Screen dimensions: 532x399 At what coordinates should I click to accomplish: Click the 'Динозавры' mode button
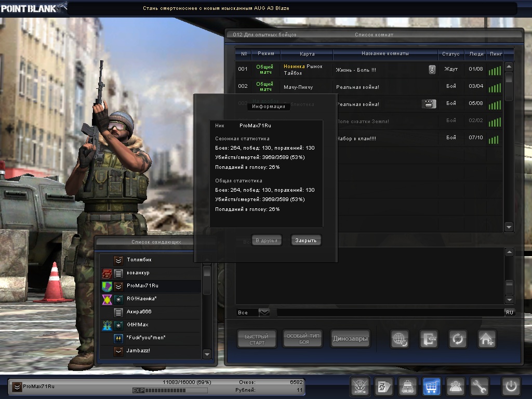(350, 338)
